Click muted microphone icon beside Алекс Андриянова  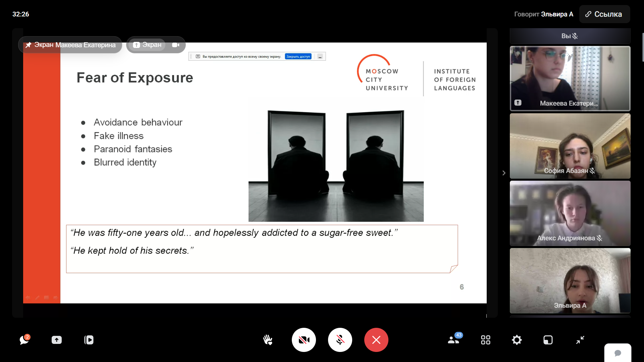[599, 238]
